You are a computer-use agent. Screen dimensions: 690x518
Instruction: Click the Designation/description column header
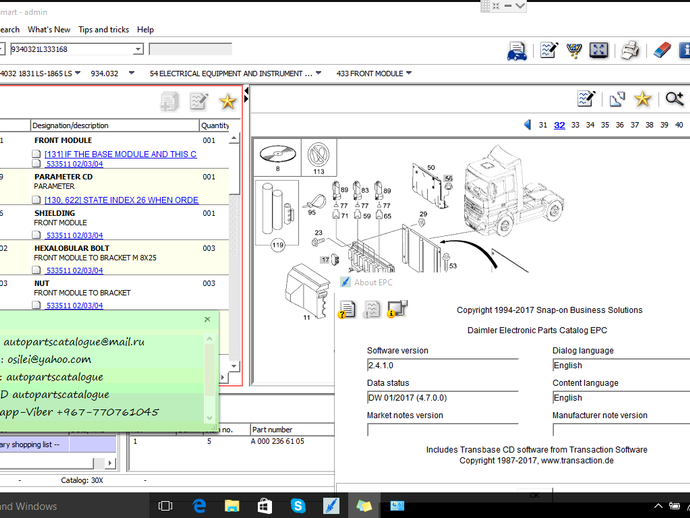point(115,125)
